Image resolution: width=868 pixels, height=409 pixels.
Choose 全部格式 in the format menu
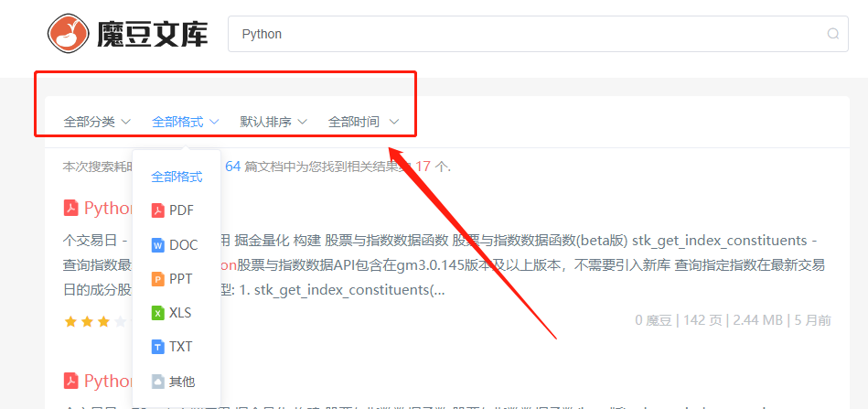177,177
